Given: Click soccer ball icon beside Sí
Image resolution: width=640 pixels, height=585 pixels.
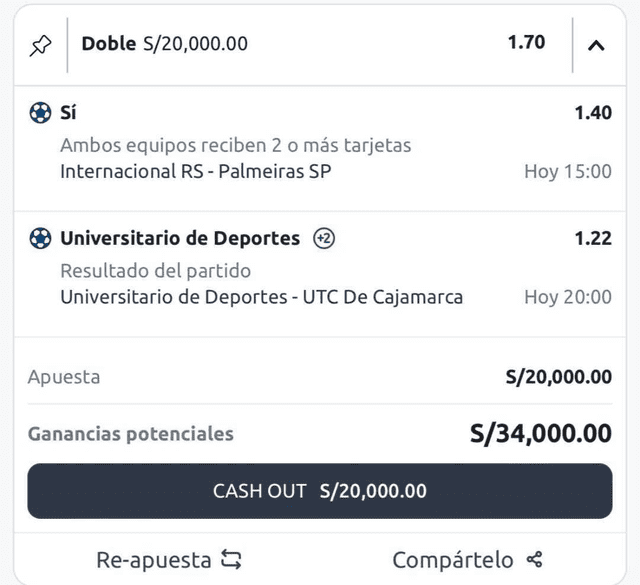Looking at the screenshot, I should pos(40,113).
